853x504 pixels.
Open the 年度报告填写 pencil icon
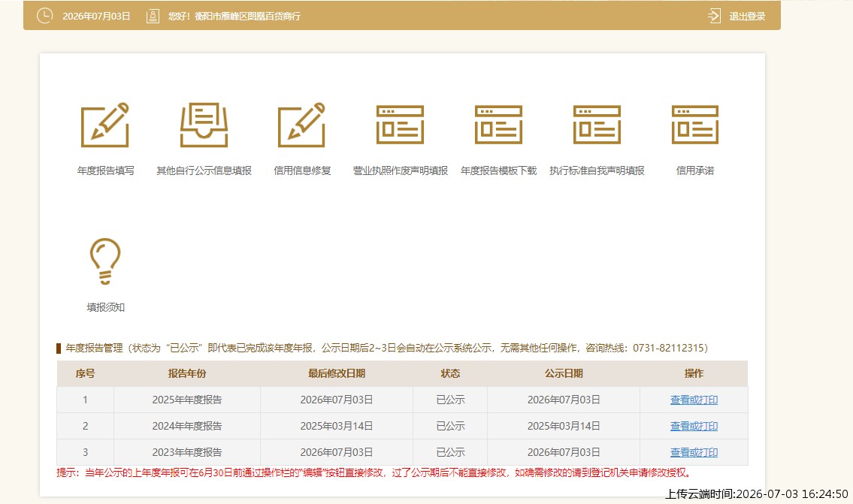(x=105, y=125)
